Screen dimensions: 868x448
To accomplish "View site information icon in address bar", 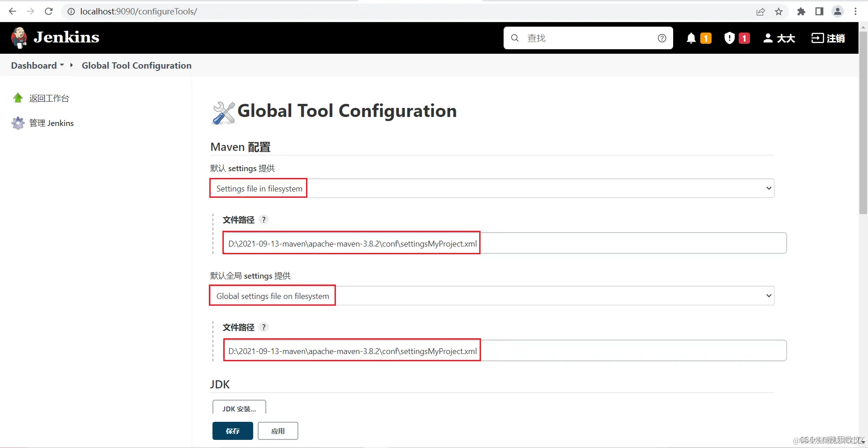I will click(x=71, y=11).
